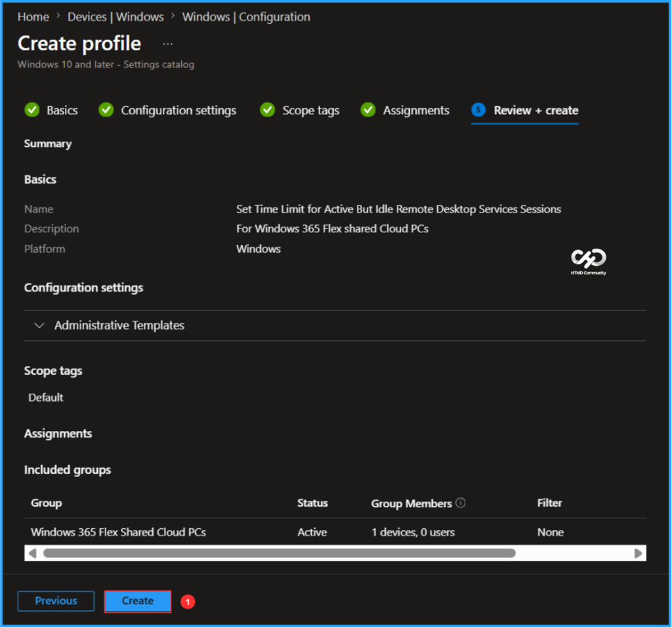672x628 pixels.
Task: Click the green checkmark icon beside Basics
Action: pos(32,110)
